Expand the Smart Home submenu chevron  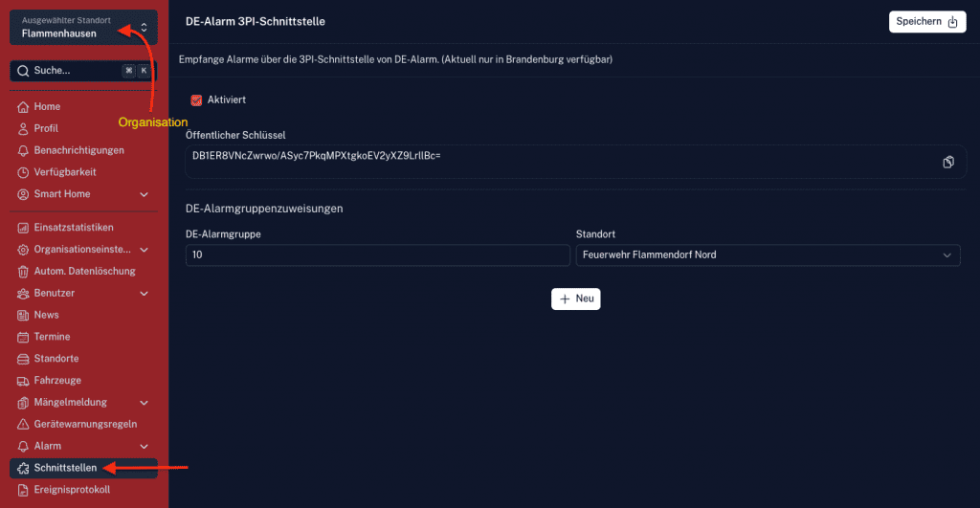point(145,194)
